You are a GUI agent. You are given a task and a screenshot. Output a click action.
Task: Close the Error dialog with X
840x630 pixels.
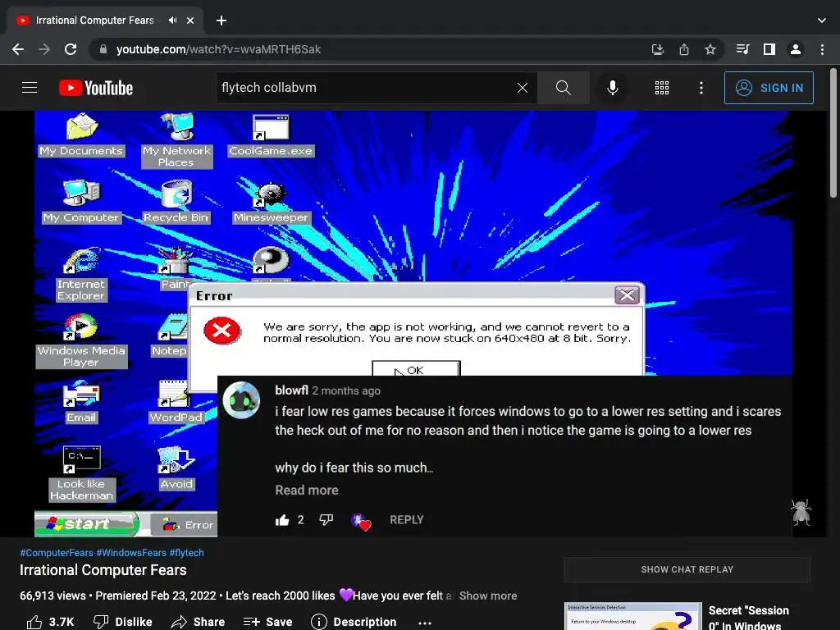pyautogui.click(x=627, y=295)
